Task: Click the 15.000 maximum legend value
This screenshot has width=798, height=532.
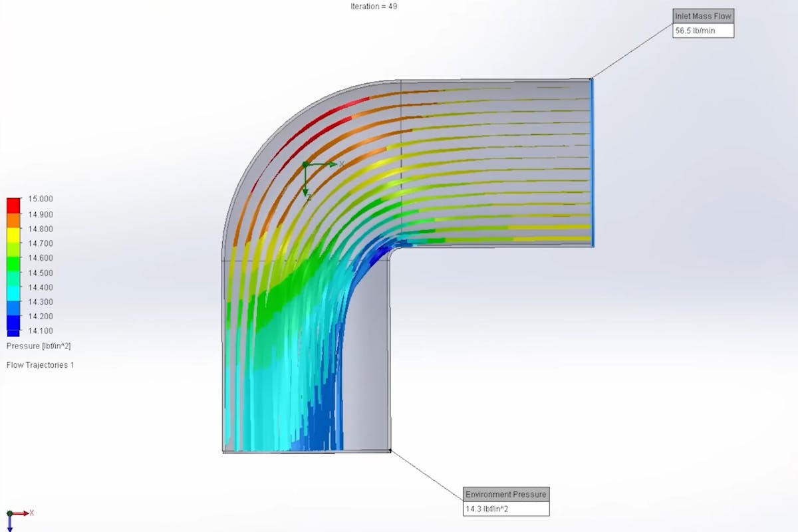Action: [41, 199]
